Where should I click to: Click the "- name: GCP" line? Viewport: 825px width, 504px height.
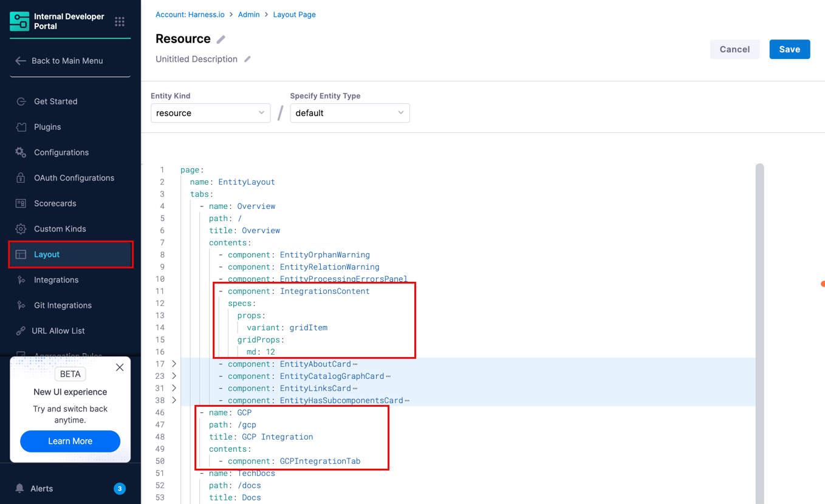pyautogui.click(x=225, y=413)
